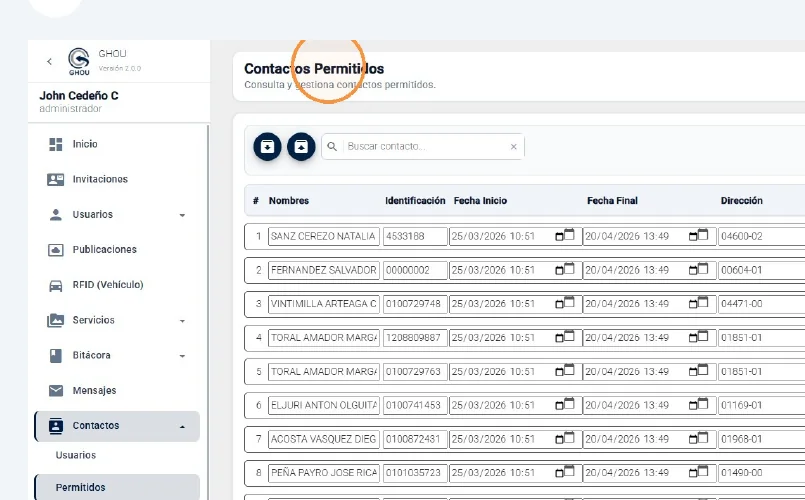Open Fecha Inicio calendar for PEÑA PAYRO

click(x=565, y=472)
